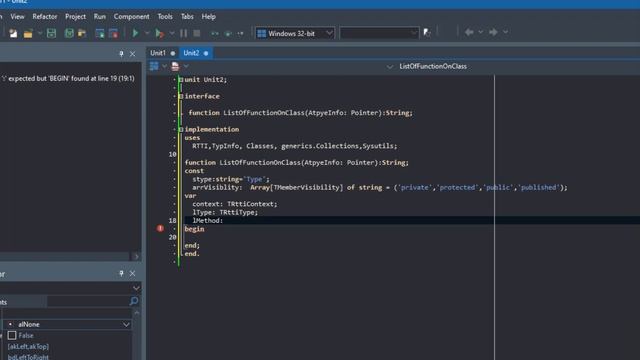This screenshot has width=640, height=360.
Task: Click the Open file folder icon
Action: pyautogui.click(x=28, y=33)
